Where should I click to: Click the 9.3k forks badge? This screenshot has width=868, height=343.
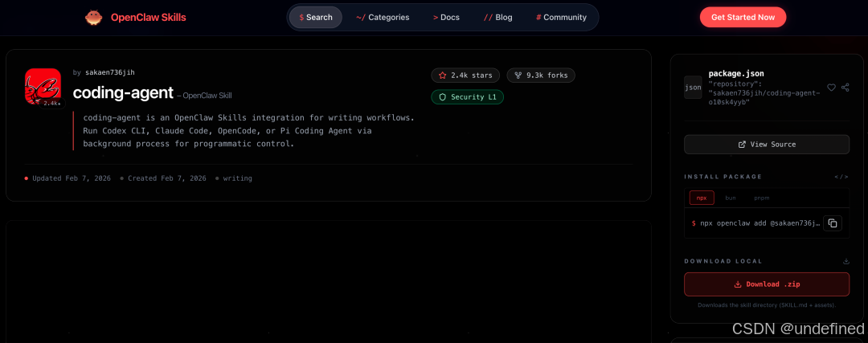coord(541,76)
